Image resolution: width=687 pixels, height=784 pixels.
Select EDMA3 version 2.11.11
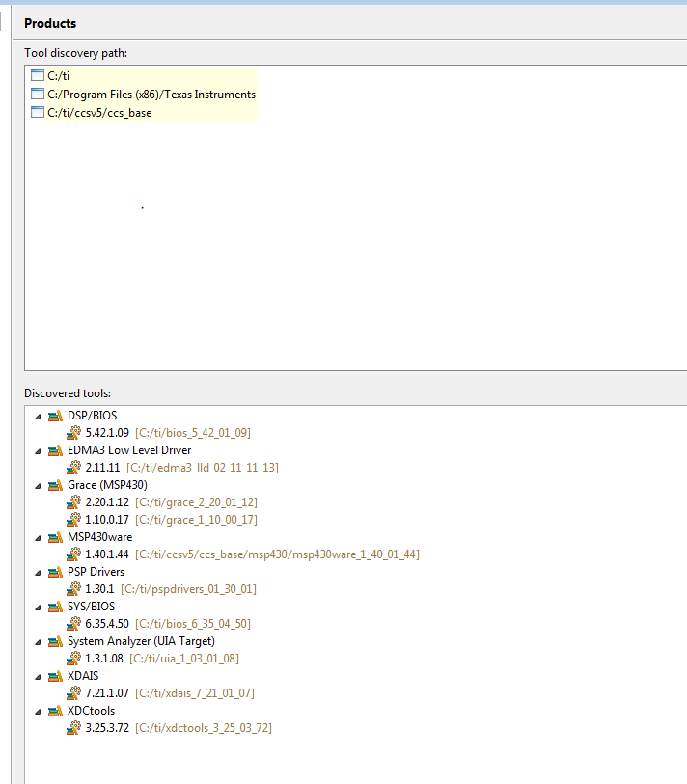coord(102,468)
